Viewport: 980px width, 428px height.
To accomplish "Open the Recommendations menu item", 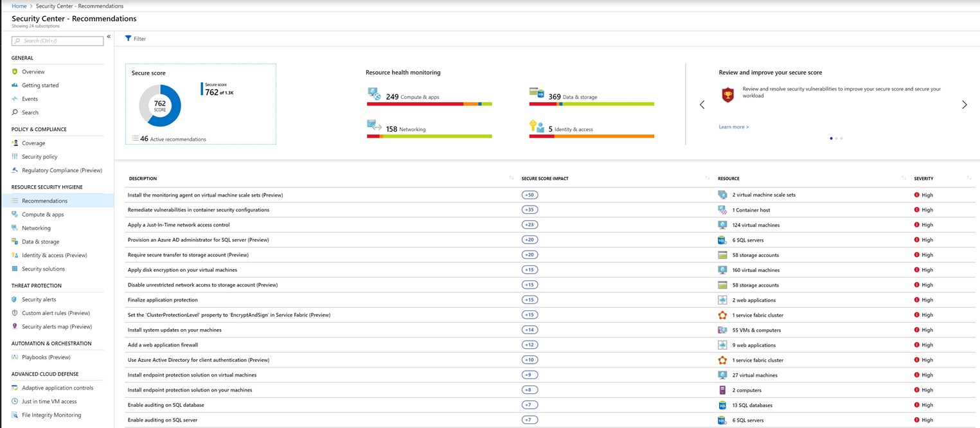I will (57, 201).
